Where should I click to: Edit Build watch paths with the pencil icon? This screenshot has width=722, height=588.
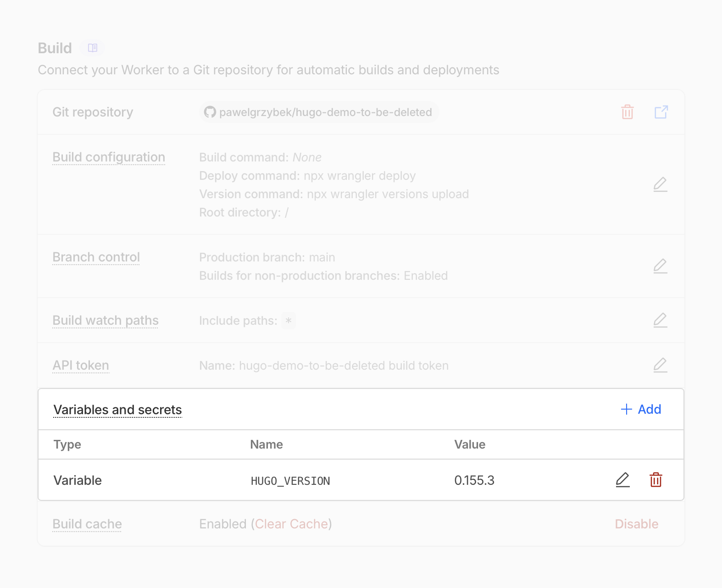pyautogui.click(x=660, y=320)
